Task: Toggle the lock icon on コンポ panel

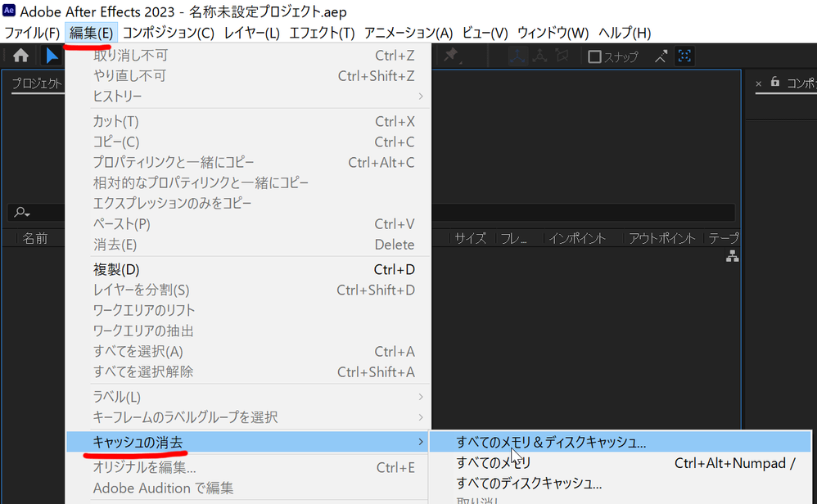Action: 774,82
